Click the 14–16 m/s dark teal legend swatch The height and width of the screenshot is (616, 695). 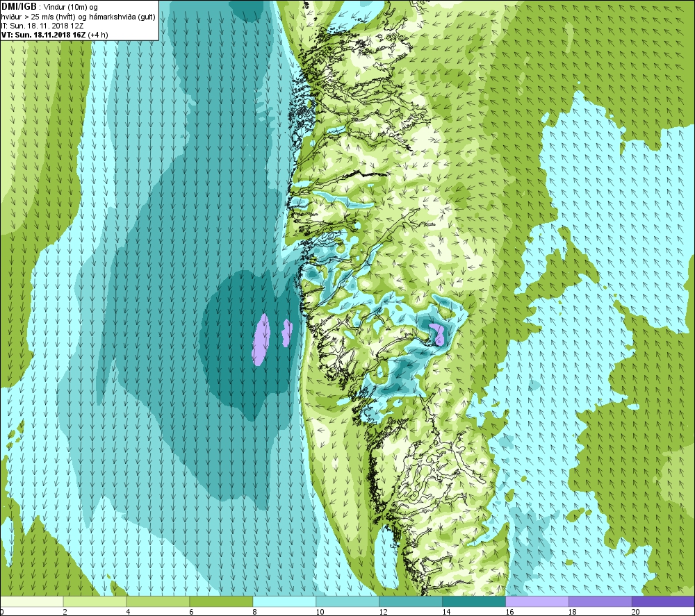tap(474, 601)
